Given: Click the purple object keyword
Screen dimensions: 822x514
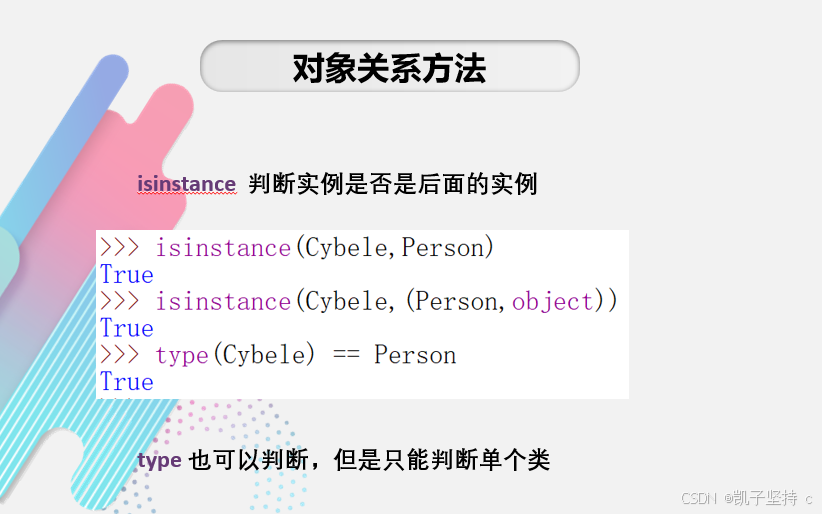Looking at the screenshot, I should [553, 302].
